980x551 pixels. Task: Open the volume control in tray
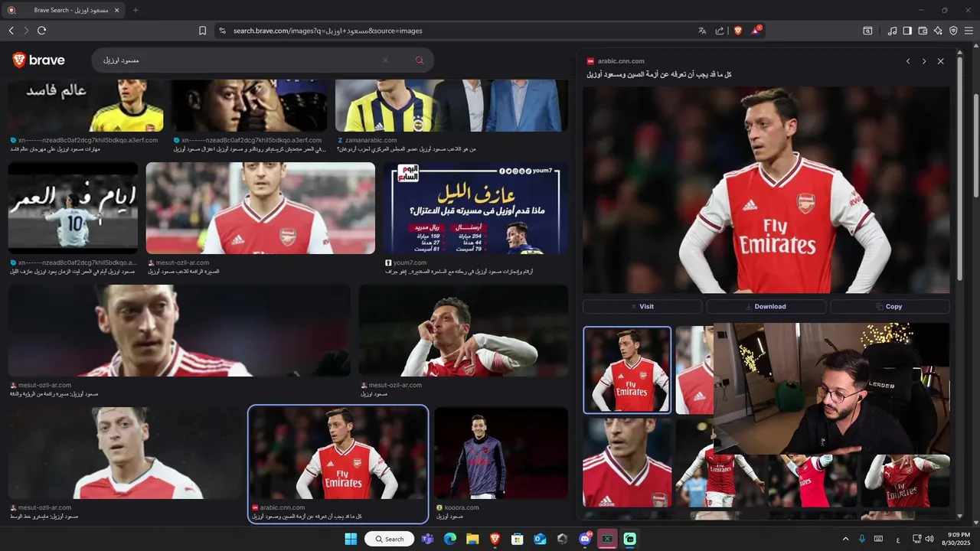tap(929, 539)
